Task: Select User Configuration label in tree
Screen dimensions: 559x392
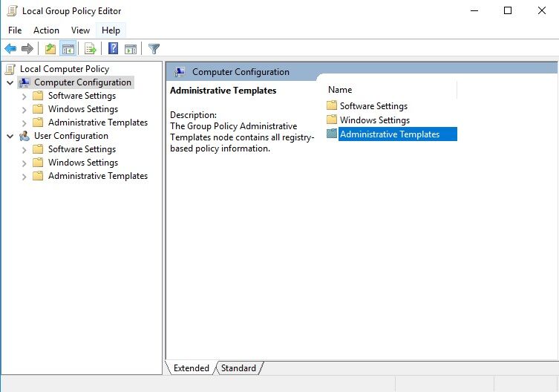Action: [71, 136]
